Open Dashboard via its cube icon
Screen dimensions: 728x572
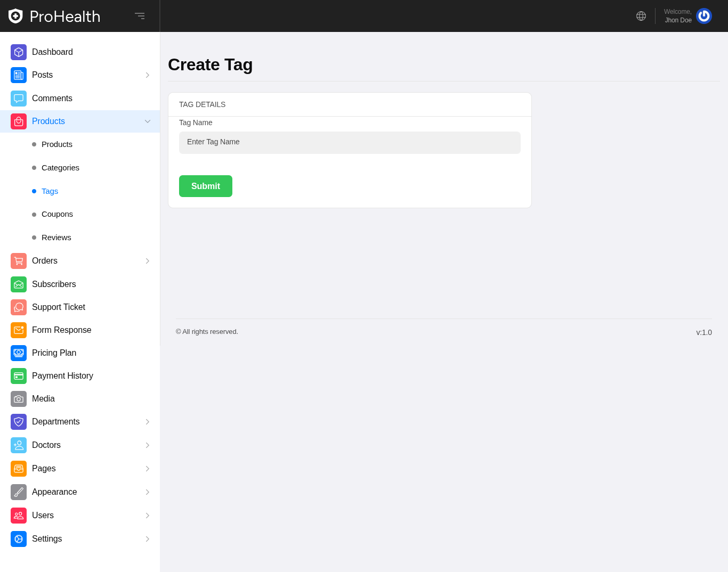[x=19, y=52]
